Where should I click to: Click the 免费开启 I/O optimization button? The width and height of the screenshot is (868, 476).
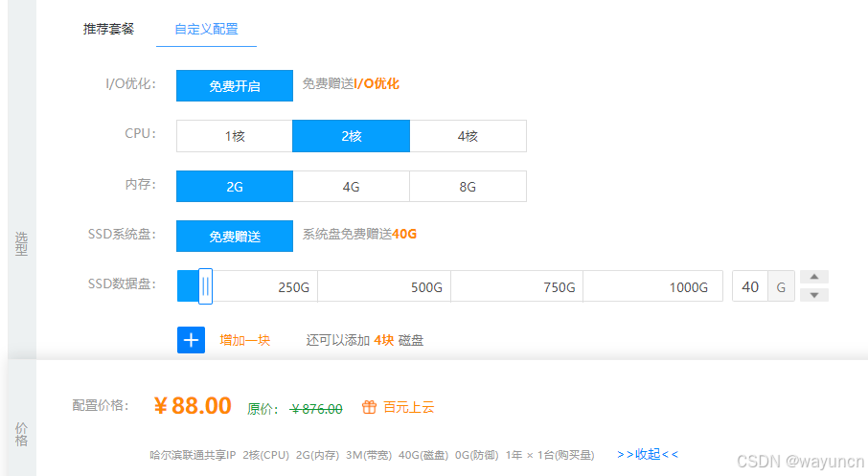(235, 86)
